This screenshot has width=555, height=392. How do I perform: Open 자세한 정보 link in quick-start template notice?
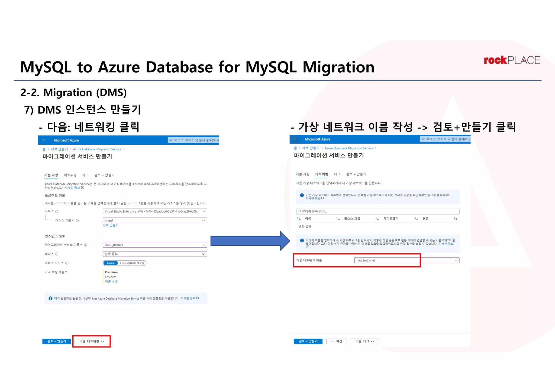189,298
